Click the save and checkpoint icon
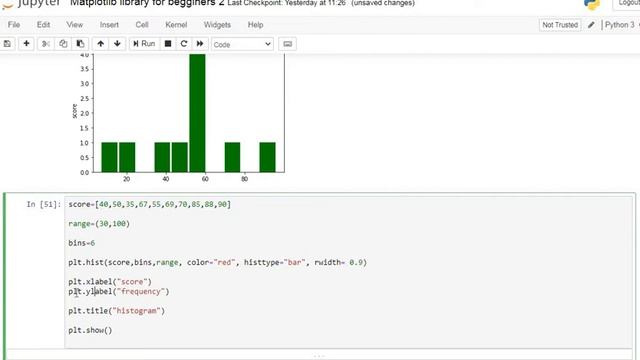Image resolution: width=640 pixels, height=360 pixels. point(7,44)
